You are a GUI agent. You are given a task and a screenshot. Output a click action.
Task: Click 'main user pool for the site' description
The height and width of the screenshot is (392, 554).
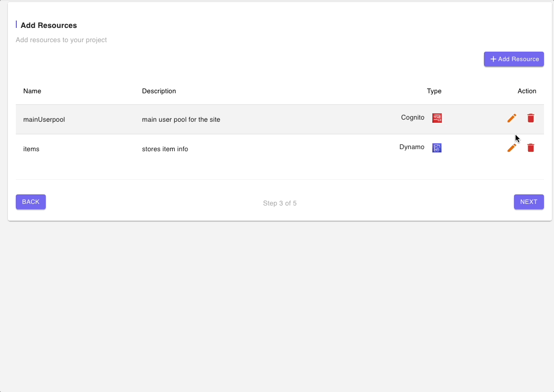tap(181, 120)
